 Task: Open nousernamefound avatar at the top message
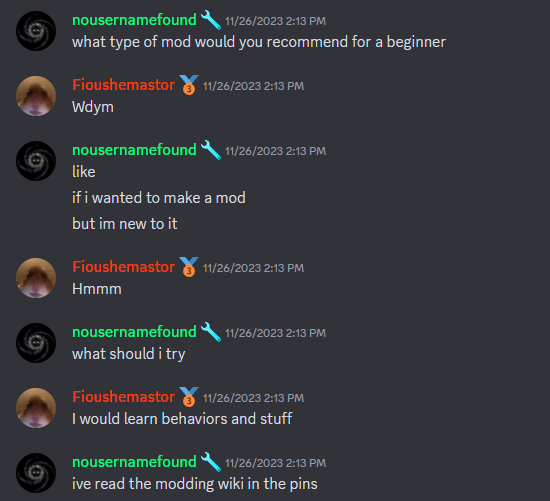pos(36,31)
